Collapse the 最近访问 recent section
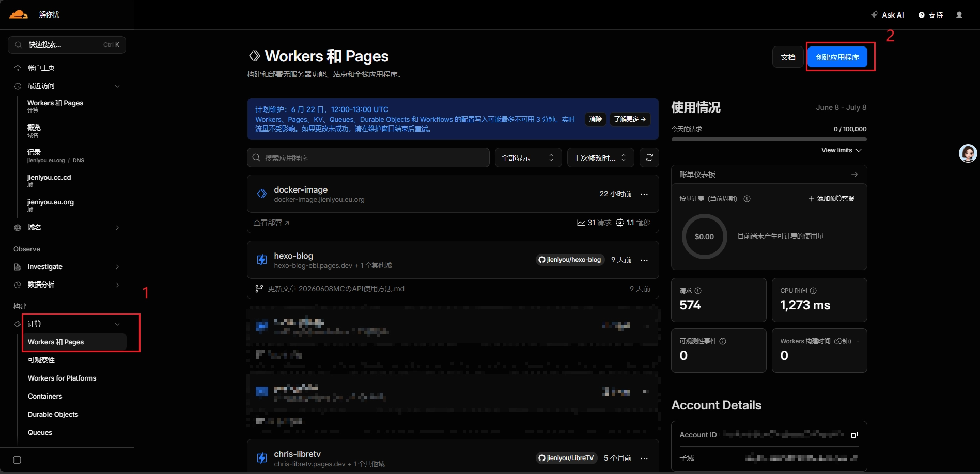 click(x=117, y=86)
